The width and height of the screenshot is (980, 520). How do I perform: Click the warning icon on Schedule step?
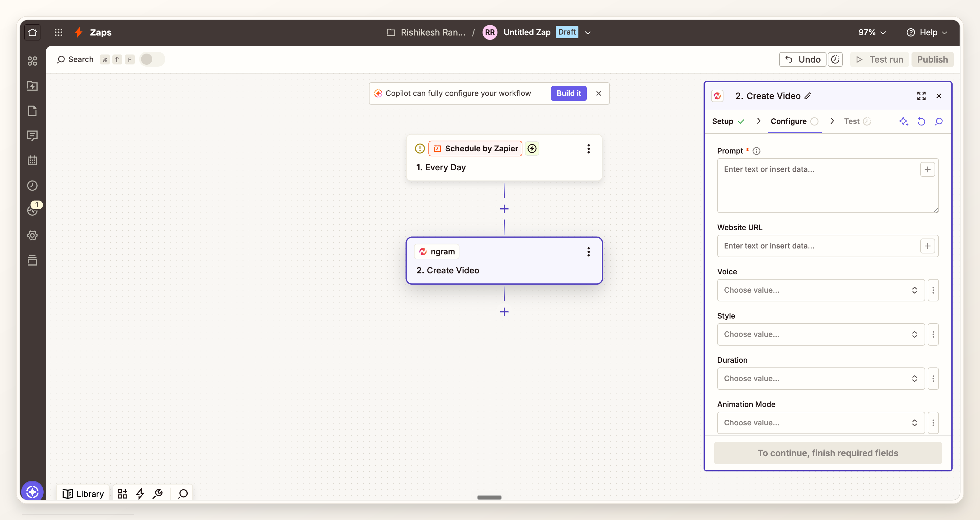click(420, 149)
